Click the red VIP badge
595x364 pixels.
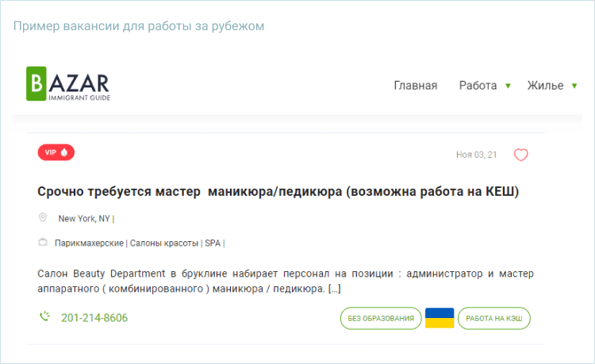tap(56, 152)
